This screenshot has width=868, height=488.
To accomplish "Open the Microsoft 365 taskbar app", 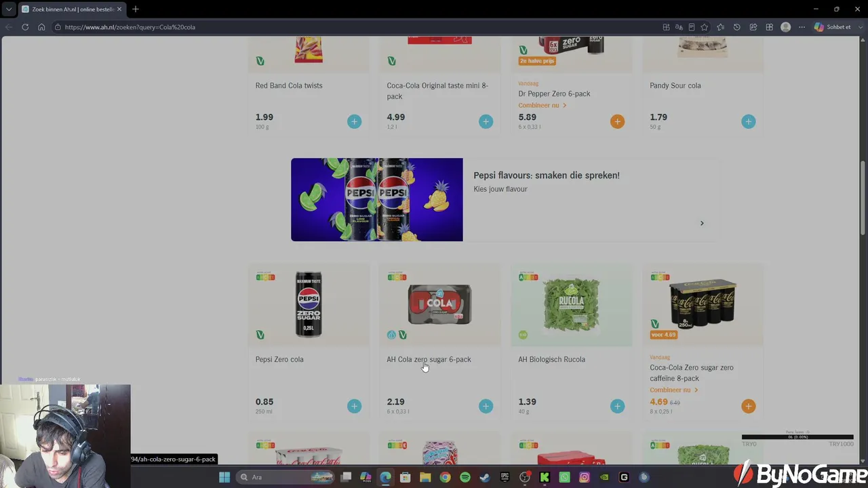I will click(366, 477).
